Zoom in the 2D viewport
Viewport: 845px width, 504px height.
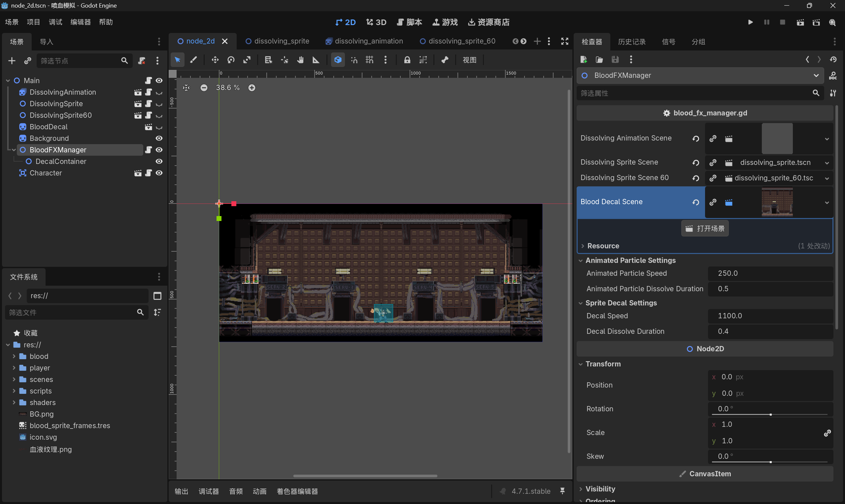coord(252,88)
